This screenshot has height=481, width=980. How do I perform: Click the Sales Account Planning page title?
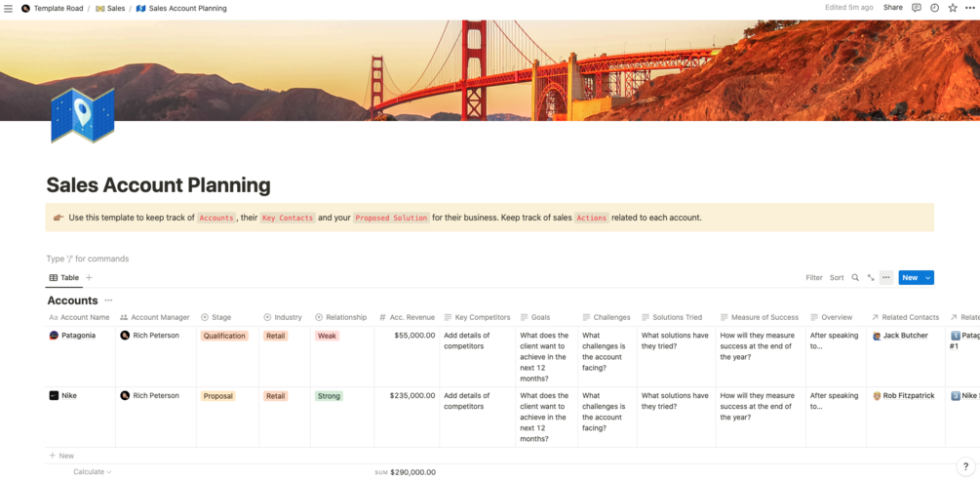[x=159, y=185]
